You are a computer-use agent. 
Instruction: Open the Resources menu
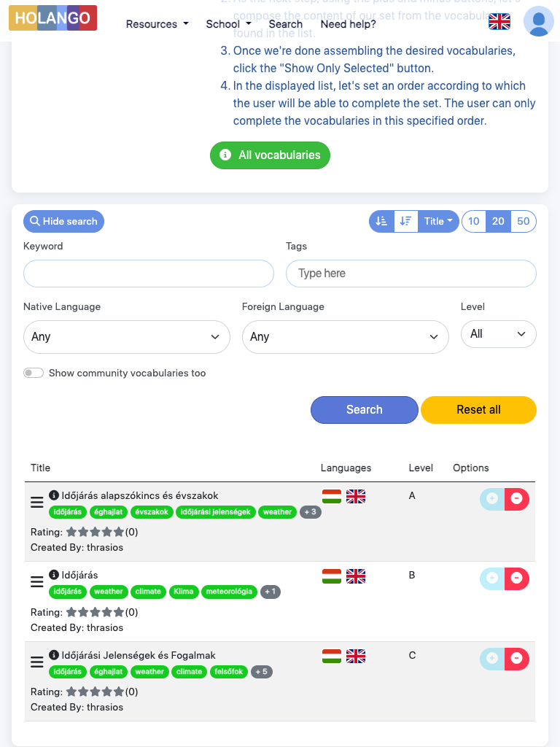tap(157, 24)
